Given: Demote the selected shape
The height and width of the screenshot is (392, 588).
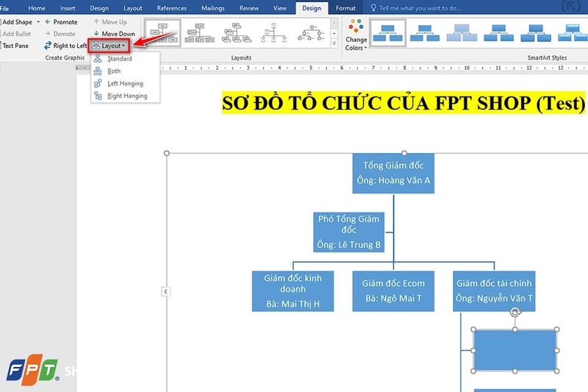Looking at the screenshot, I should (60, 34).
